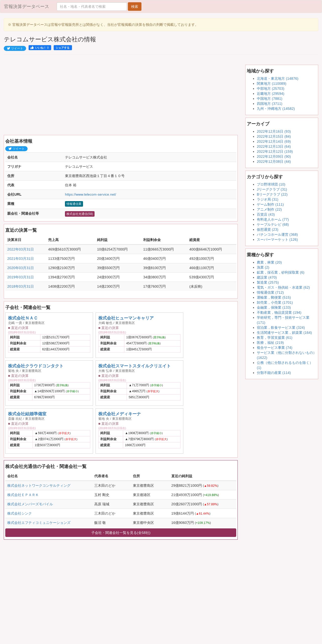Open the 2020年03月31日 settlement link
This screenshot has height=644, width=322.
pos(20,268)
